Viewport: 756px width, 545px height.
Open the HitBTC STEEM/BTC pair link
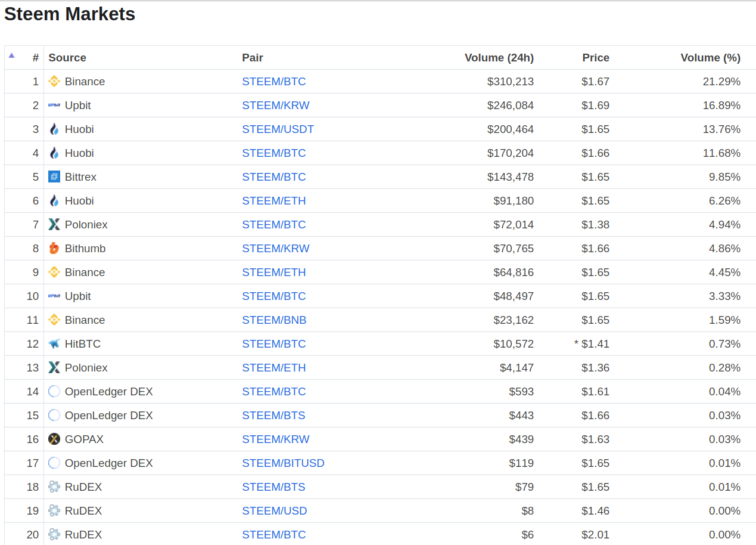pos(274,344)
